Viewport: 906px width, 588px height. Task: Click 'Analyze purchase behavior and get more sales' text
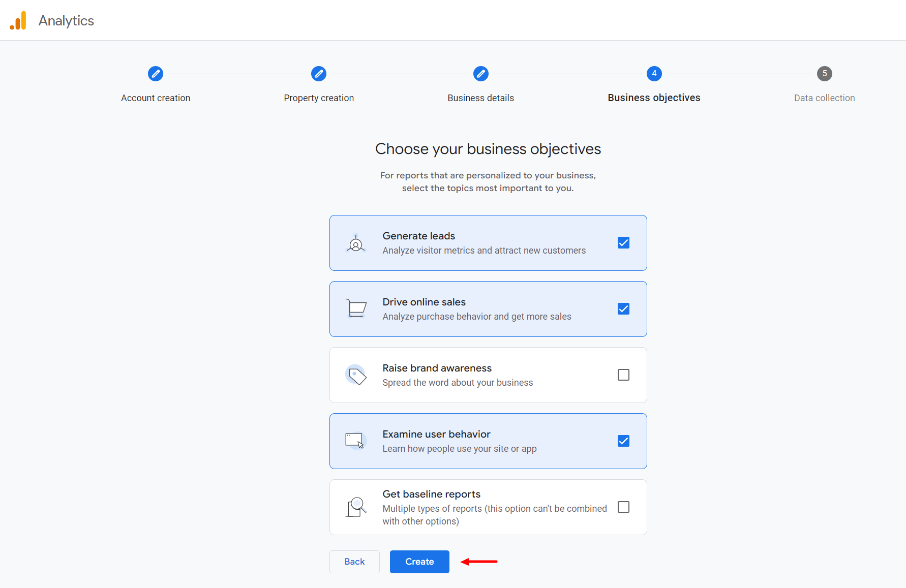(x=477, y=317)
